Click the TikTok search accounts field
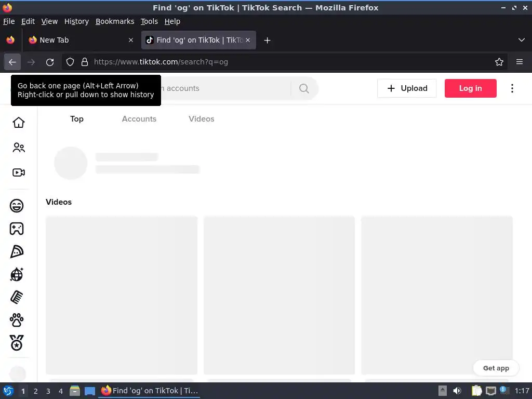Viewport: 532px width, 399px height. (x=225, y=88)
